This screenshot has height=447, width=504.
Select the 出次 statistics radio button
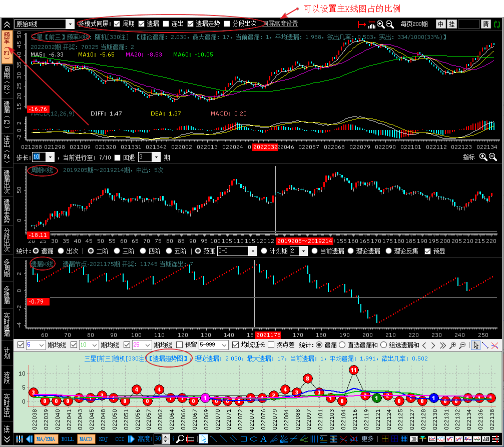[x=61, y=251]
